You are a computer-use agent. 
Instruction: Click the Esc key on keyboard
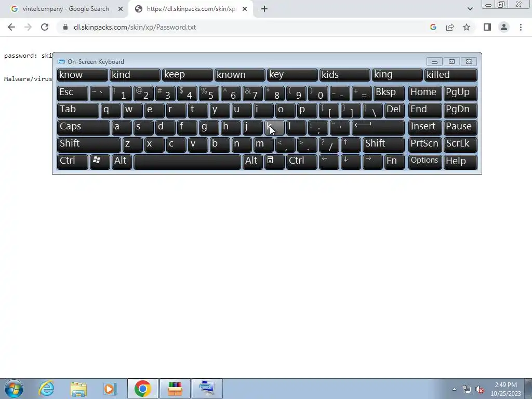(x=73, y=93)
